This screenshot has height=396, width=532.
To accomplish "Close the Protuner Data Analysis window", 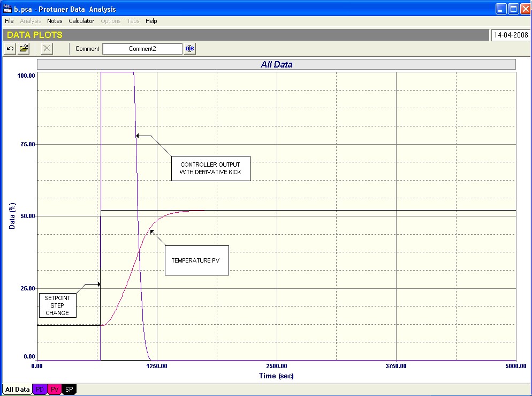I will coord(525,9).
